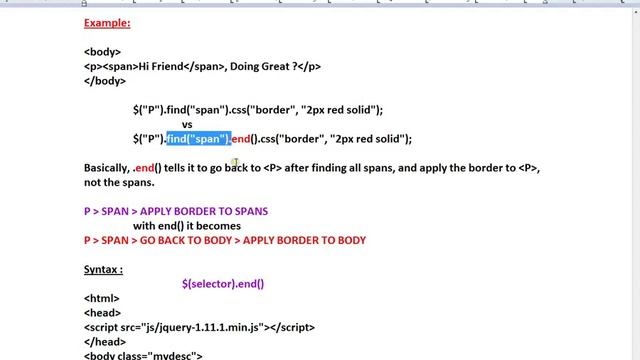Screen dimensions: 640x360
Task: Click the 'with end() it becomes' line
Action: tap(187, 226)
